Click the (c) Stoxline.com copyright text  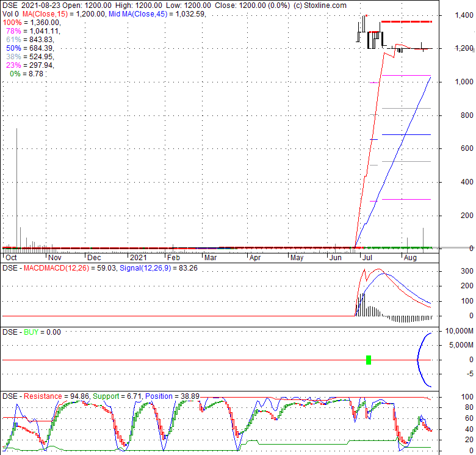tap(320, 5)
